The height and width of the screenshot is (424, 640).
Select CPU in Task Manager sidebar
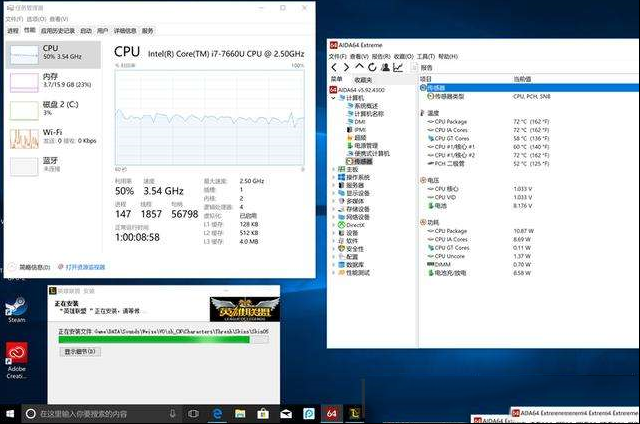53,54
